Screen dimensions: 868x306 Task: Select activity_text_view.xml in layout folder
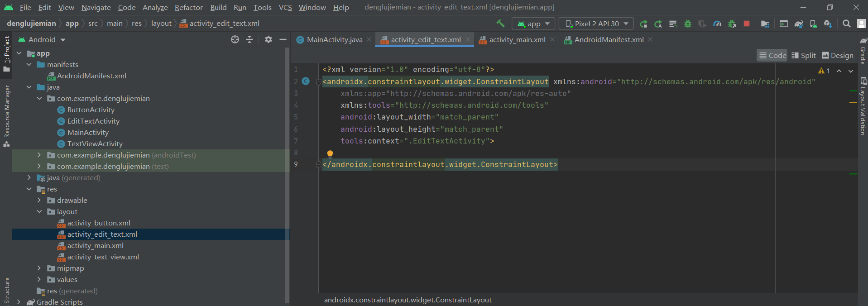[x=103, y=257]
